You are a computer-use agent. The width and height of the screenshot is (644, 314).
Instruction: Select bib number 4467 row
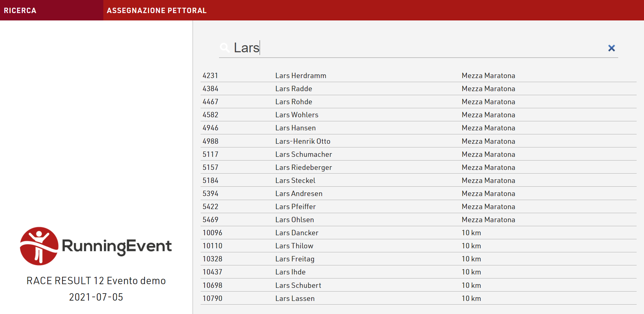tap(210, 102)
